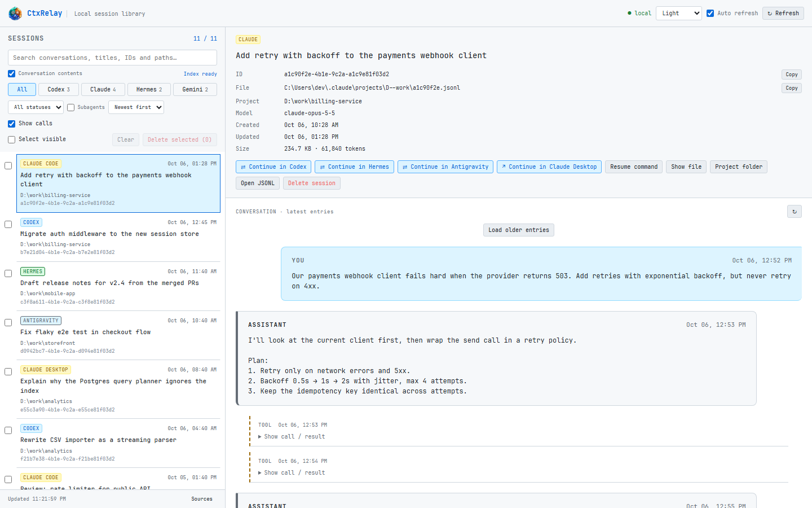The height and width of the screenshot is (508, 812).
Task: Click Continue in Hermes button
Action: 354,167
